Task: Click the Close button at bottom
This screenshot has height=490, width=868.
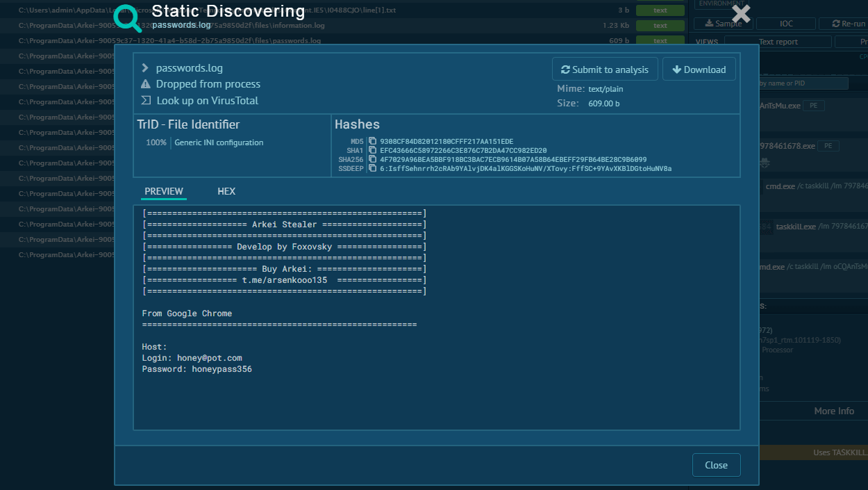Action: [716, 465]
